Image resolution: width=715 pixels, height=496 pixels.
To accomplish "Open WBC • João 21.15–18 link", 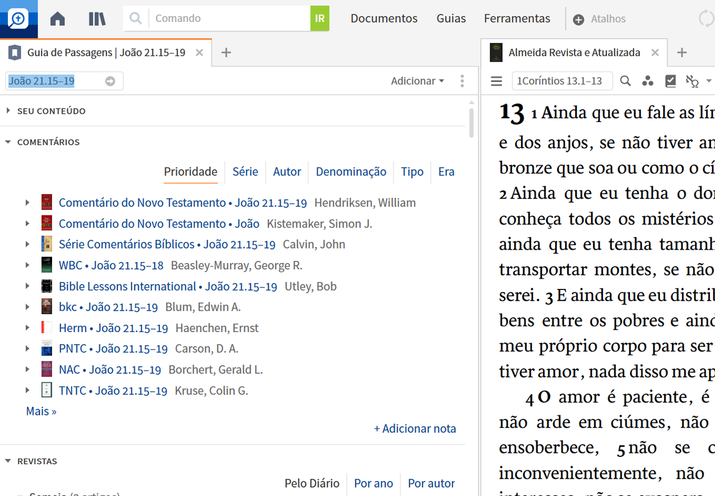I will 111,266.
